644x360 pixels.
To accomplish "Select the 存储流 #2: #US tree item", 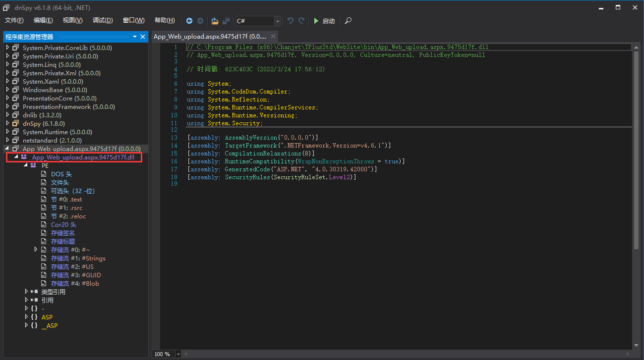I will [72, 266].
